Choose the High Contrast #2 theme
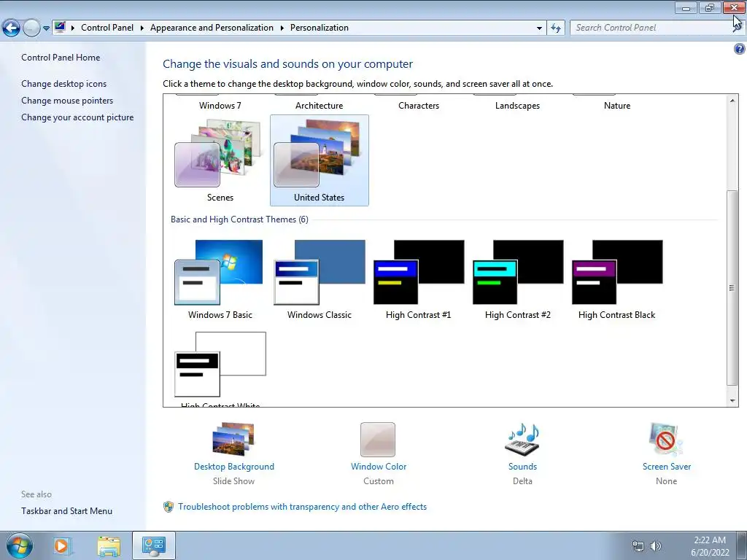The image size is (747, 560). tap(517, 279)
